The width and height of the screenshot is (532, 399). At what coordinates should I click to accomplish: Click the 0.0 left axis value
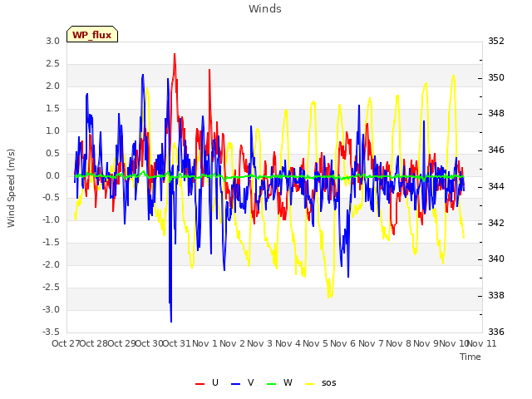click(52, 175)
